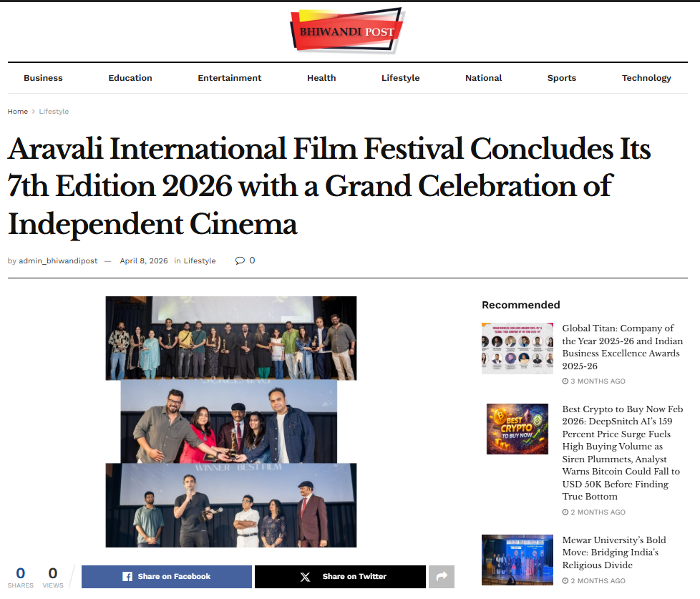Click the gray share arrow icon

tap(441, 576)
